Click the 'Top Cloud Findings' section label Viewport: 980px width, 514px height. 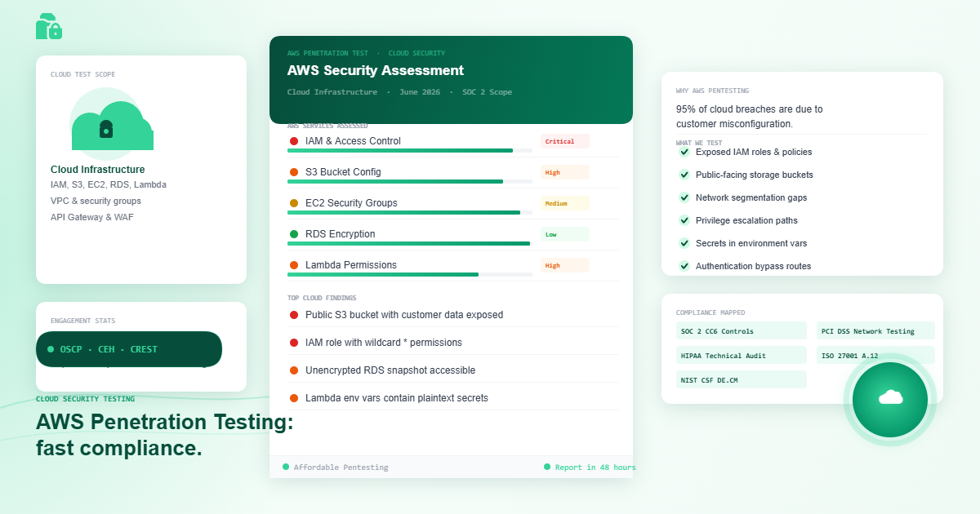click(322, 298)
